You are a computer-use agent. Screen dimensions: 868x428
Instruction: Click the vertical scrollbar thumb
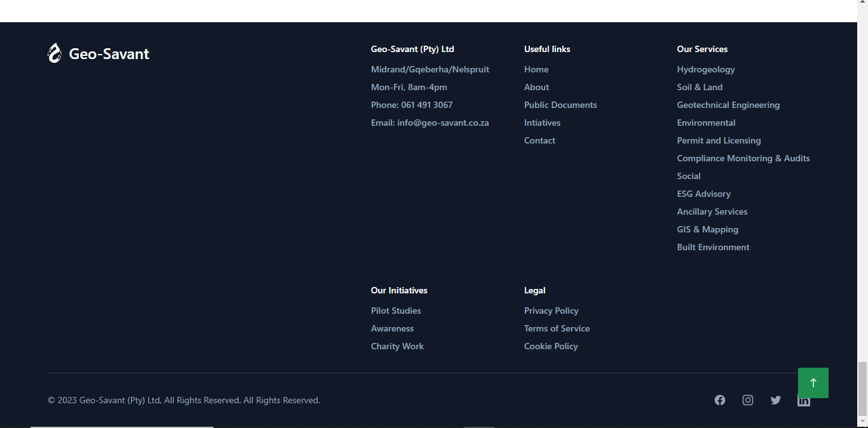tap(862, 387)
